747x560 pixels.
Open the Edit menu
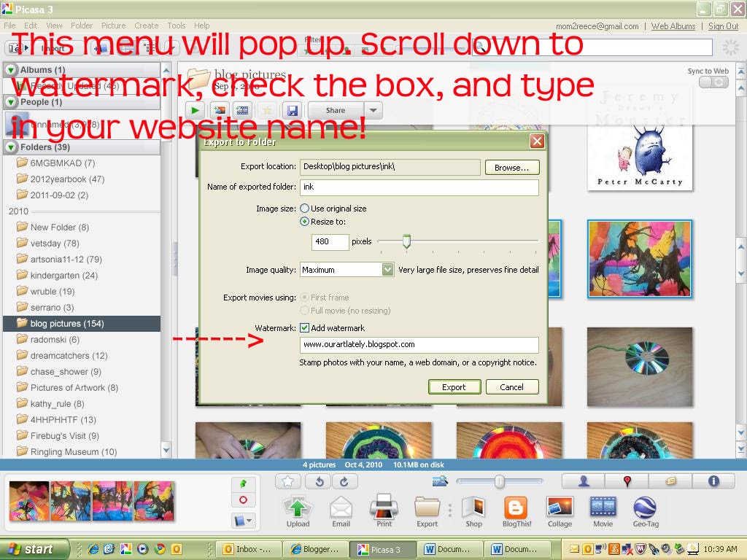(x=31, y=26)
